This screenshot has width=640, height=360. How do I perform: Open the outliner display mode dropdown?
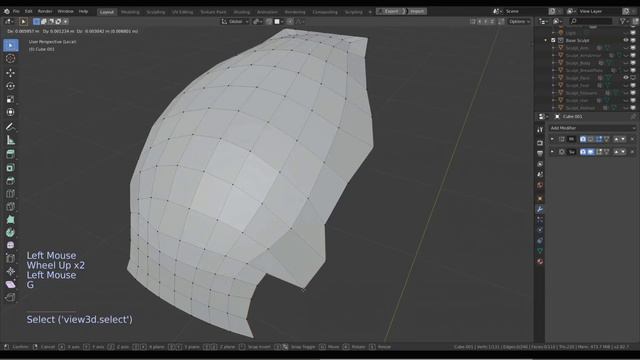pyautogui.click(x=558, y=21)
